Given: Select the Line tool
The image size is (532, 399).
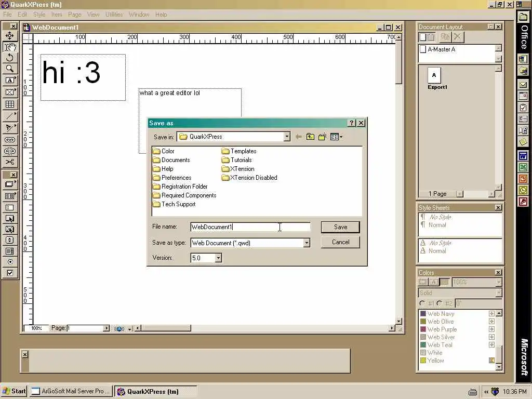Looking at the screenshot, I should pos(9,116).
